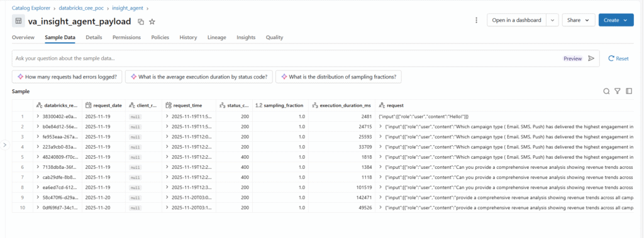Select execution duration value 1384
The height and width of the screenshot is (238, 644).
366,167
